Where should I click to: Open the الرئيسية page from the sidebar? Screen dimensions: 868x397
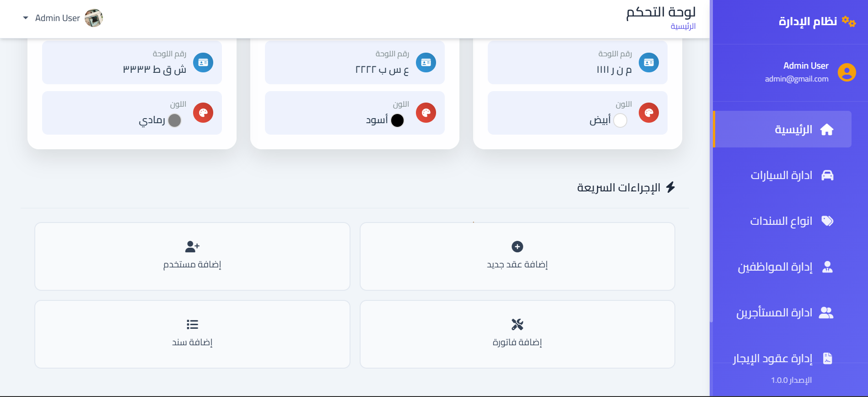click(782, 129)
